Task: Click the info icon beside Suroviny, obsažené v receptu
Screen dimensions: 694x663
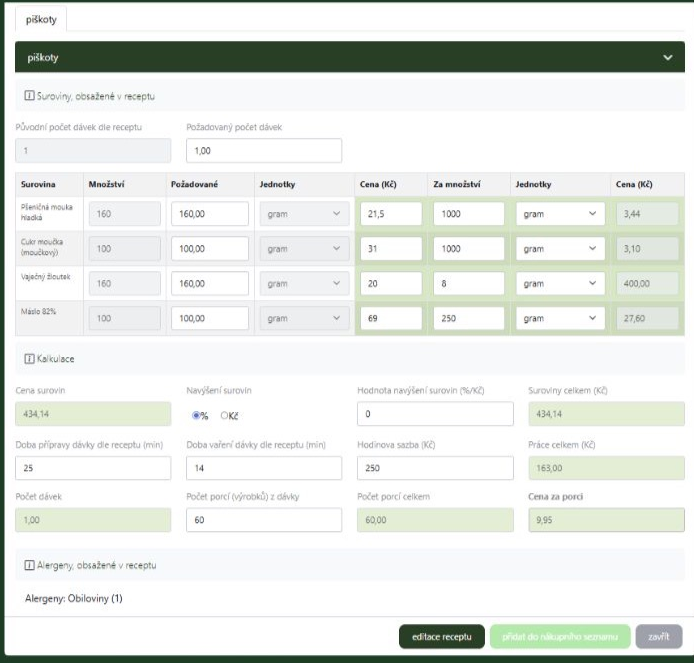Action: (29, 96)
